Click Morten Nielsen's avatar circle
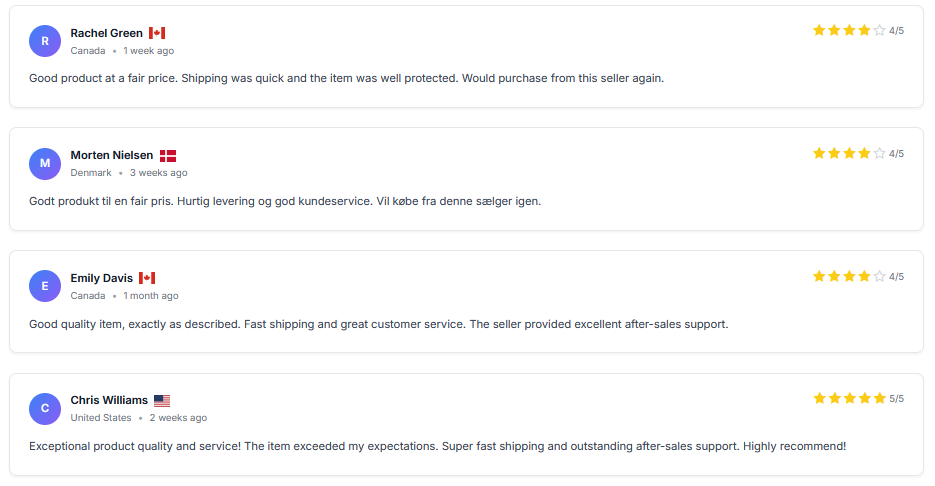The height and width of the screenshot is (486, 935). 45,163
